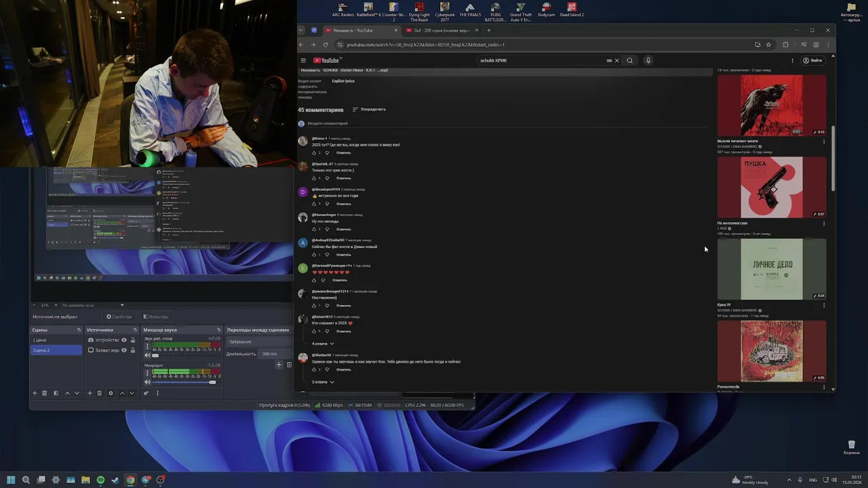Toggle lock on Устройство source
This screenshot has width=868, height=488.
click(x=133, y=340)
